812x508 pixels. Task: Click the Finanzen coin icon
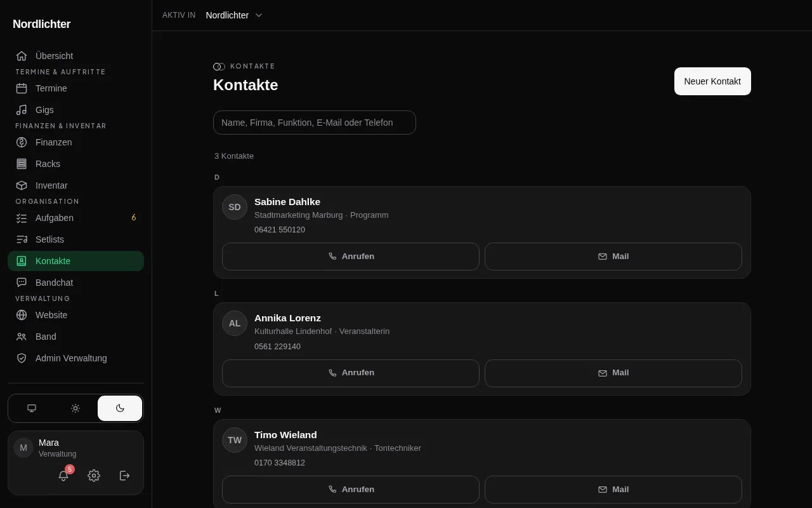(x=22, y=142)
